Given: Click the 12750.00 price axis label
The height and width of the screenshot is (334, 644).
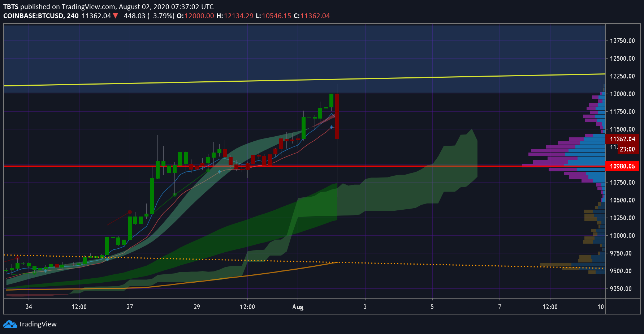Looking at the screenshot, I should point(622,41).
